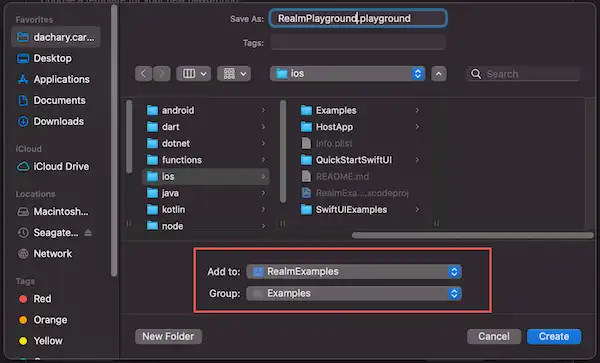Edit the Save As filename field
This screenshot has width=600, height=363.
[x=358, y=18]
